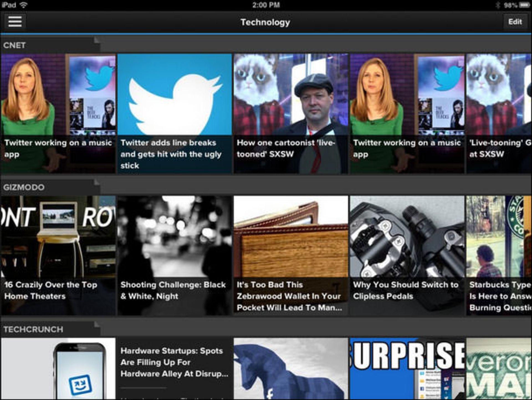Tap the Wi-Fi status icon

point(24,5)
